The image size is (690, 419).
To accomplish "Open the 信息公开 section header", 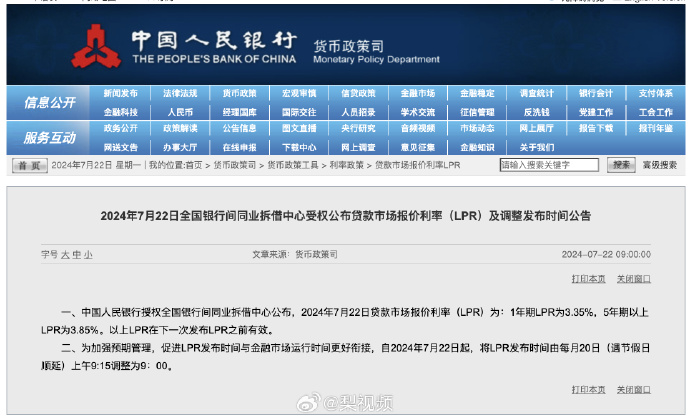I will (50, 103).
